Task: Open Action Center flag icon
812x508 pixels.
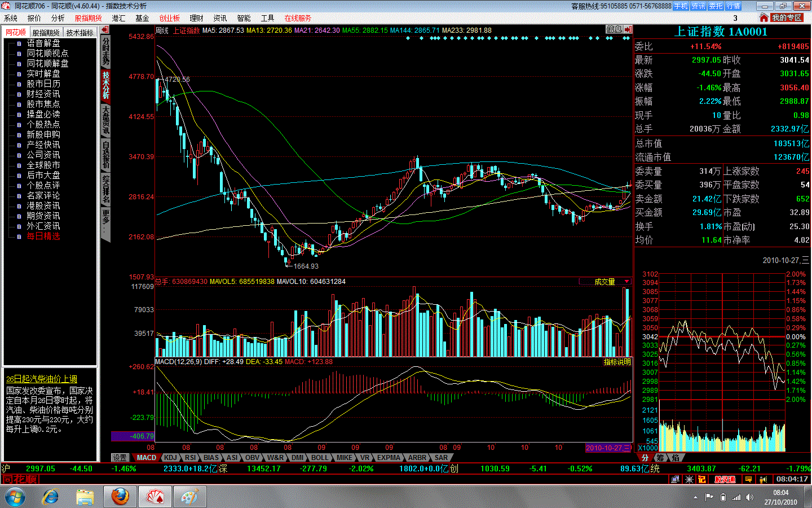Action: click(709, 497)
